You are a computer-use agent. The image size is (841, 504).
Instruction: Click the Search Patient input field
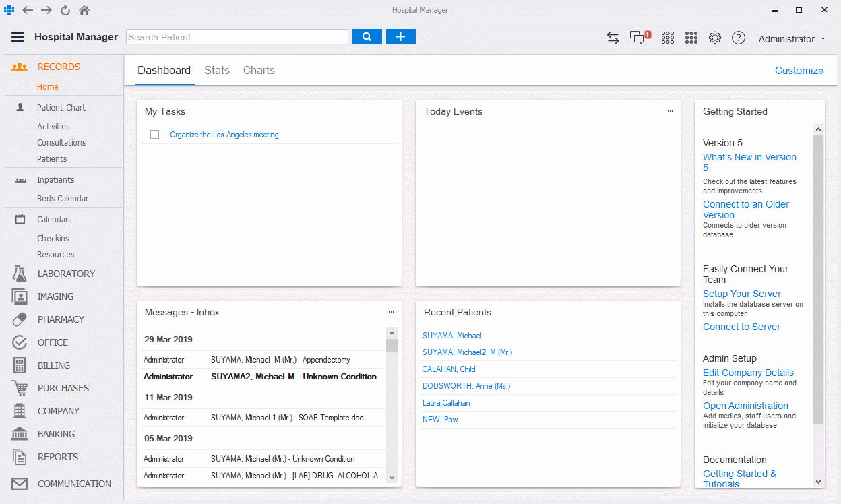[x=237, y=37]
